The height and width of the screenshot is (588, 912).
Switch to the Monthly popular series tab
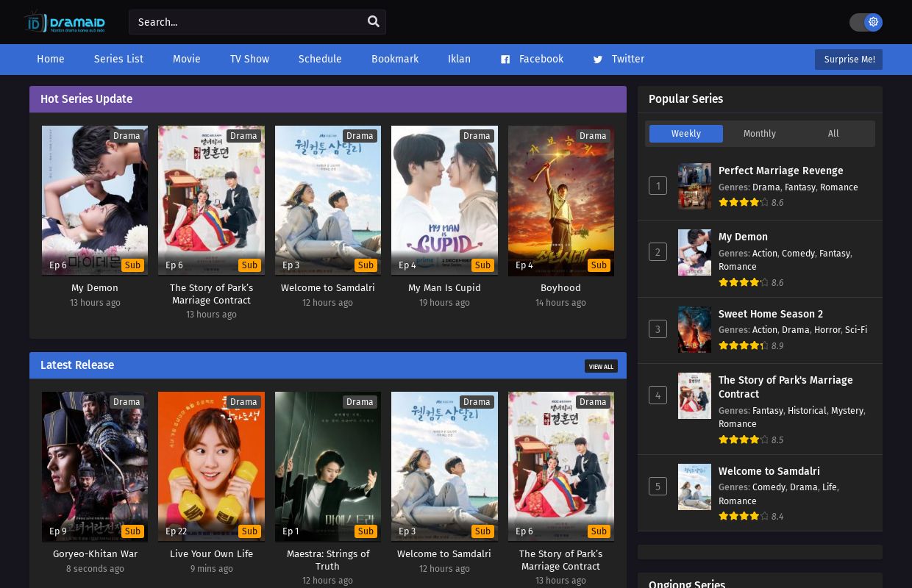click(x=759, y=134)
